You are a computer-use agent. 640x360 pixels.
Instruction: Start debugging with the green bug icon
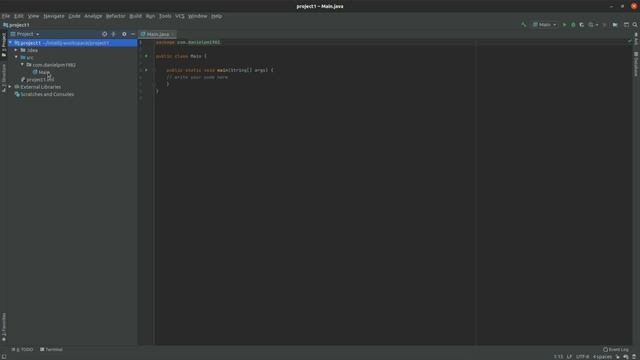(x=573, y=25)
